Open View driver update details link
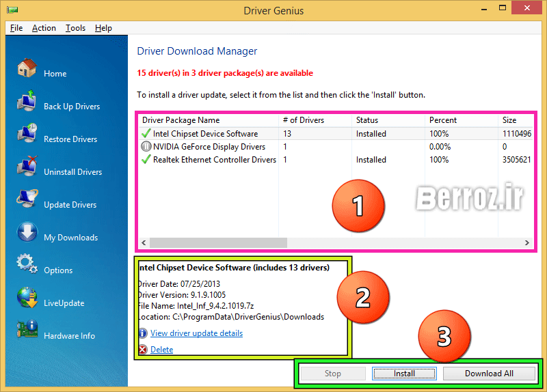547x392 pixels. (x=196, y=333)
